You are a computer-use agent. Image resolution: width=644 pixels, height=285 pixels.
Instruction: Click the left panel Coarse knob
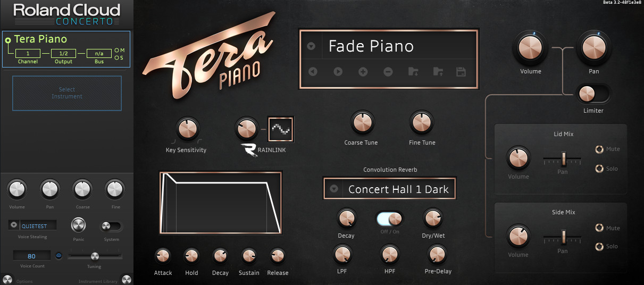point(82,189)
